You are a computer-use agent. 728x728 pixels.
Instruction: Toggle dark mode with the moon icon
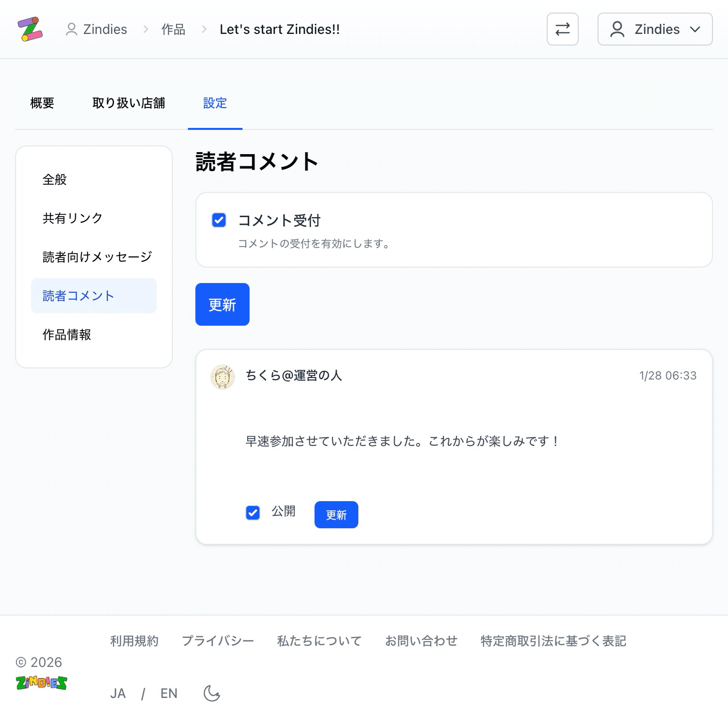click(x=211, y=693)
